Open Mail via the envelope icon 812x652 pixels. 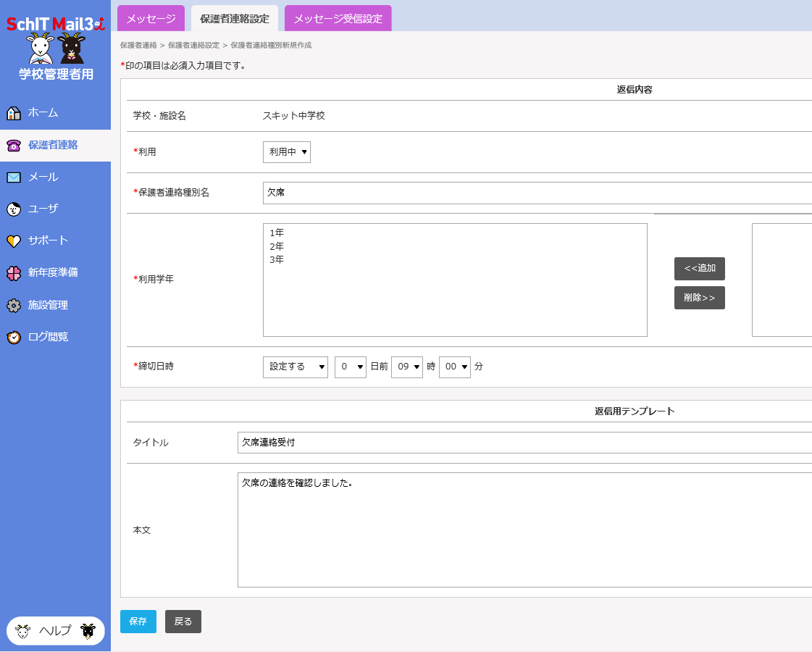[13, 177]
